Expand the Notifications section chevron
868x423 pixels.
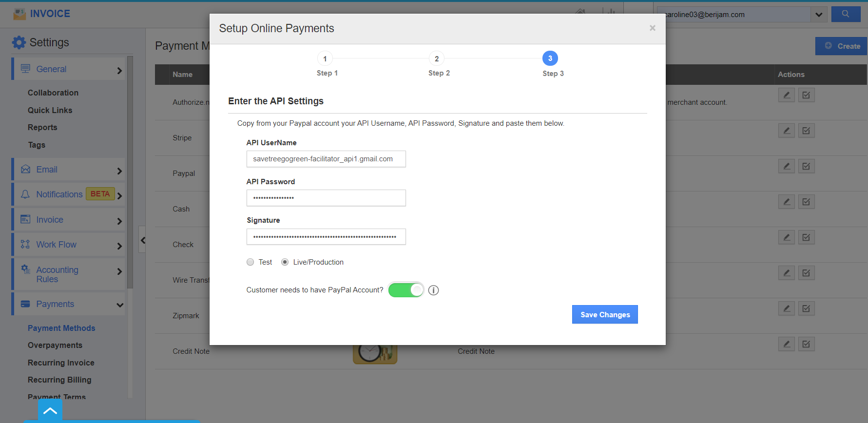point(119,196)
